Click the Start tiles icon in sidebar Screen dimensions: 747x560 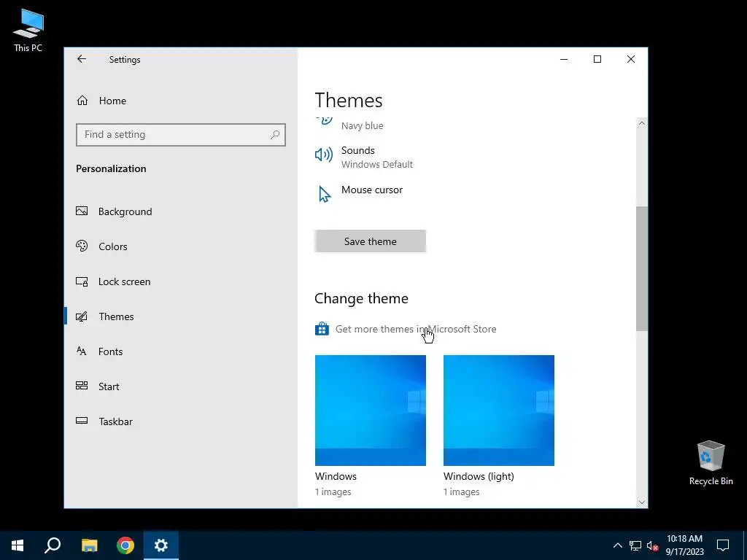(82, 386)
